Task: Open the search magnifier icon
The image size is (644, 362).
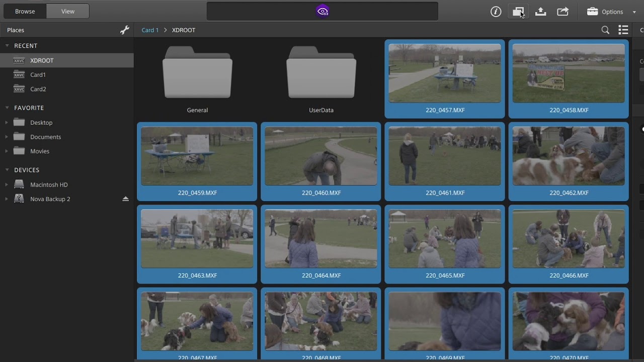Action: 605,30
